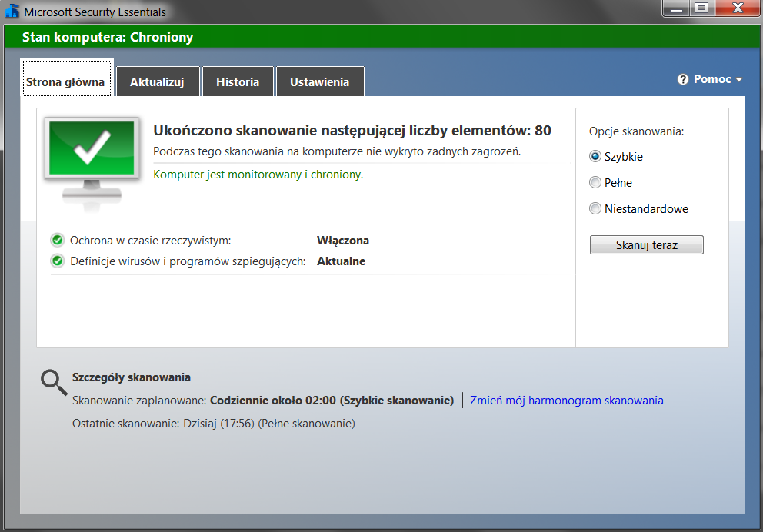Click the Skanuj teraz button
763x532 pixels.
[647, 245]
